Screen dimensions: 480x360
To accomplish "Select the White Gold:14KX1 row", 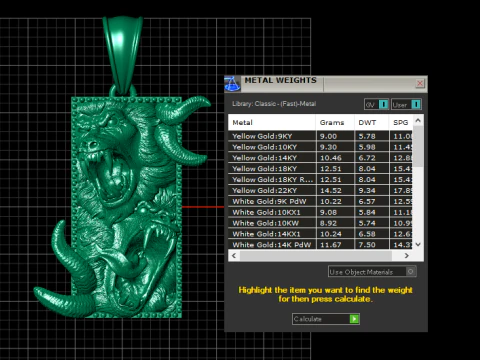I will pyautogui.click(x=320, y=234).
